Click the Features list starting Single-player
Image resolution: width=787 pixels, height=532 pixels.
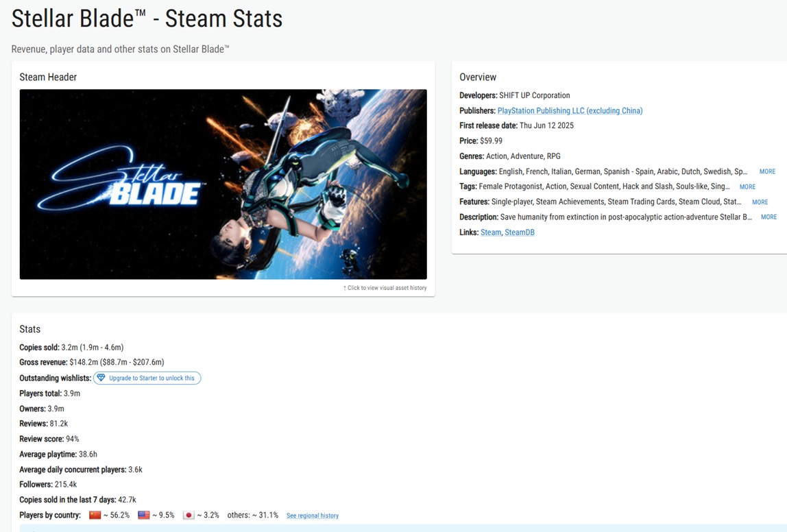[x=616, y=202]
